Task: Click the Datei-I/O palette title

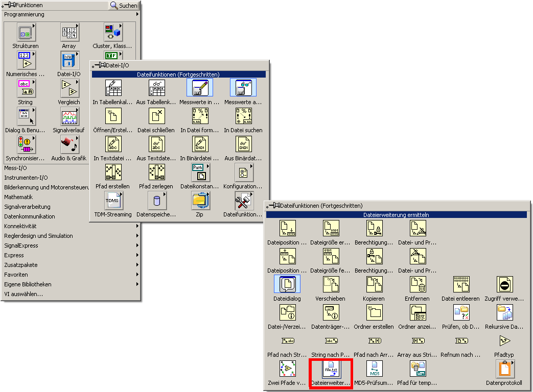Action: point(118,65)
